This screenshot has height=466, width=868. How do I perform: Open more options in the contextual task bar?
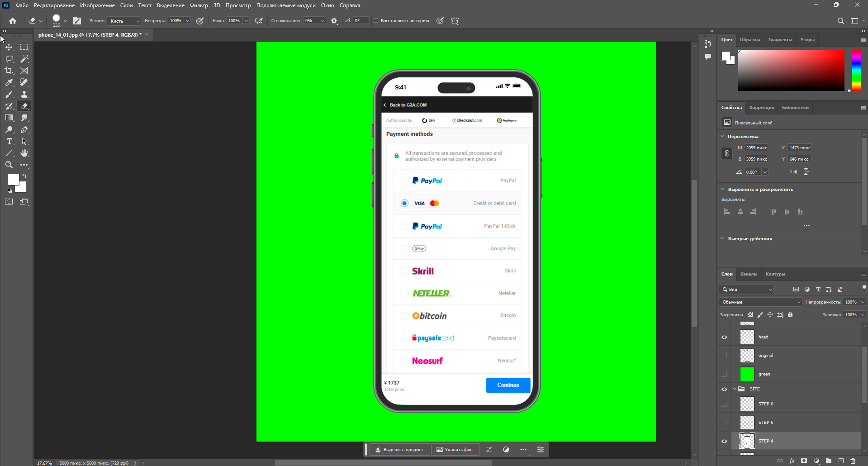tap(523, 450)
